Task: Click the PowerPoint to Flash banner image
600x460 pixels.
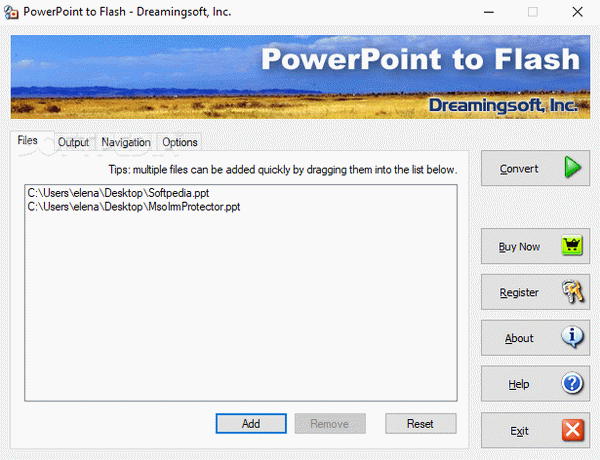Action: point(300,77)
